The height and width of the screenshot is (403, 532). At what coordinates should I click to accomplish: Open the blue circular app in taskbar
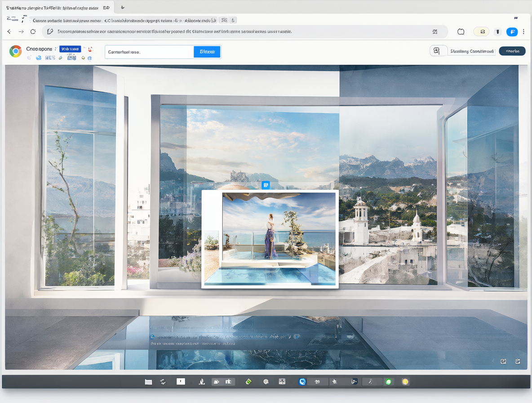click(302, 381)
